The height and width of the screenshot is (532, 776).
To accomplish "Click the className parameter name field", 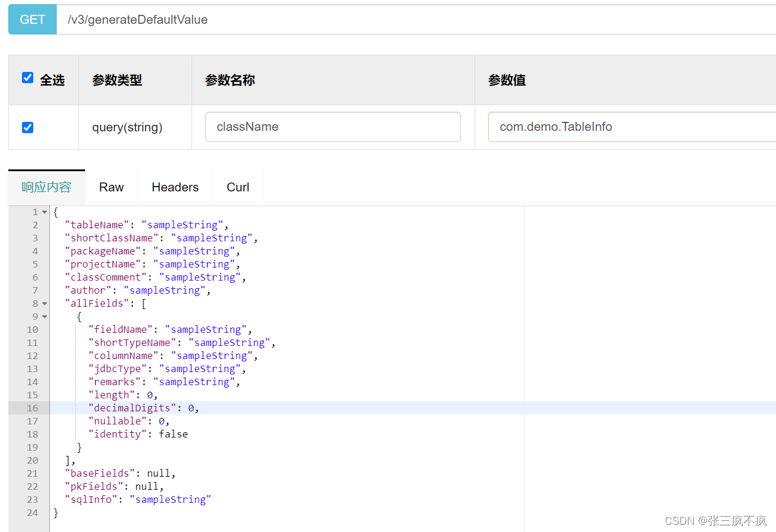I will 332,127.
